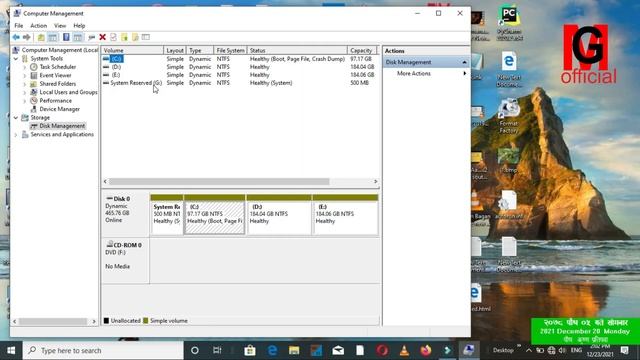Select the System Reserved partition block

pyautogui.click(x=167, y=215)
